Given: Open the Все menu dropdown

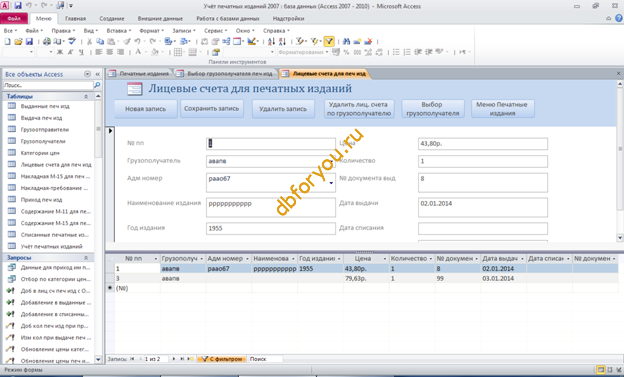Looking at the screenshot, I should [10, 31].
